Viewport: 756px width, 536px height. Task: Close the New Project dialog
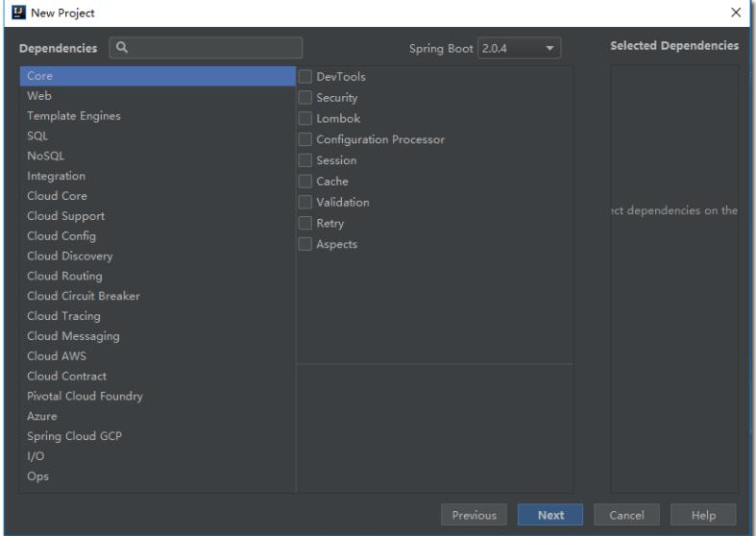[x=736, y=12]
